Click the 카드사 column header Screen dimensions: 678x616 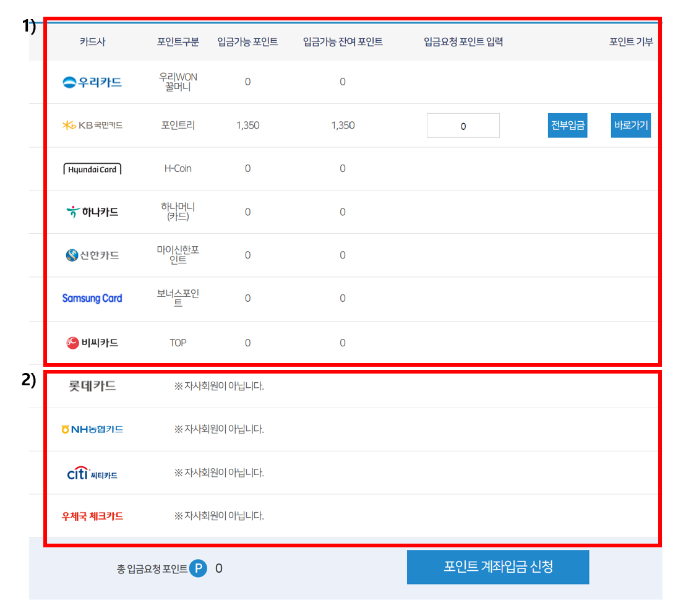[92, 42]
